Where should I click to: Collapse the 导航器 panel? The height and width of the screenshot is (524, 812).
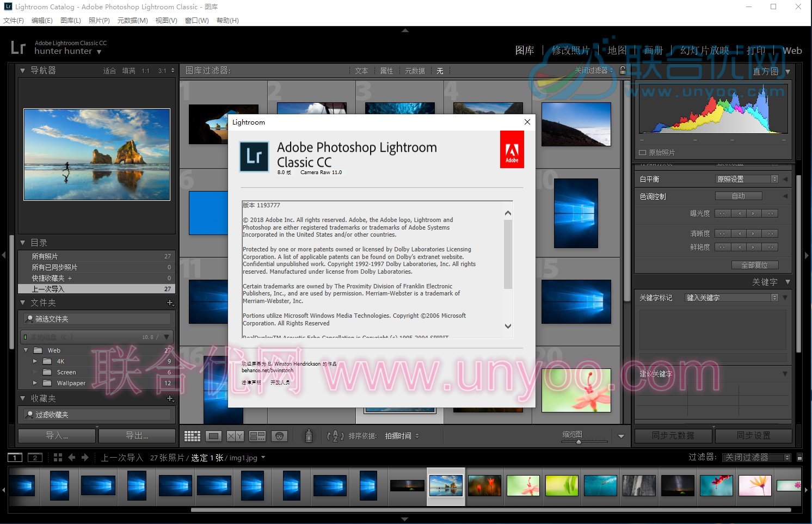22,70
